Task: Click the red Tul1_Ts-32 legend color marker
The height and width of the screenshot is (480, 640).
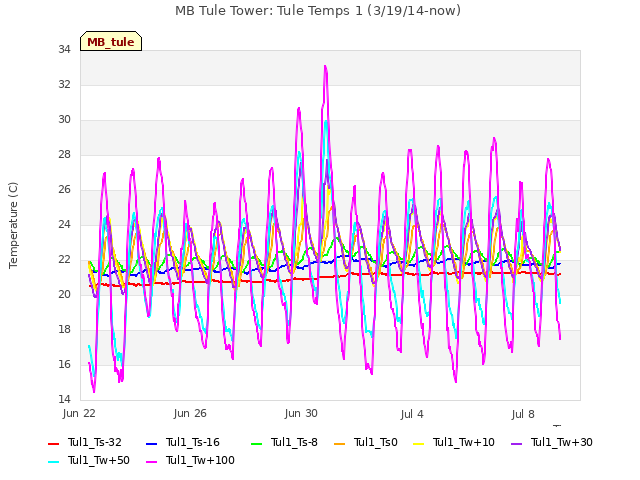Action: click(53, 444)
